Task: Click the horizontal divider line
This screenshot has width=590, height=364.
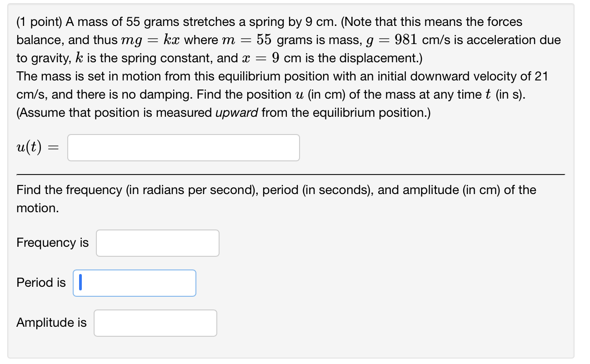Action: click(291, 173)
